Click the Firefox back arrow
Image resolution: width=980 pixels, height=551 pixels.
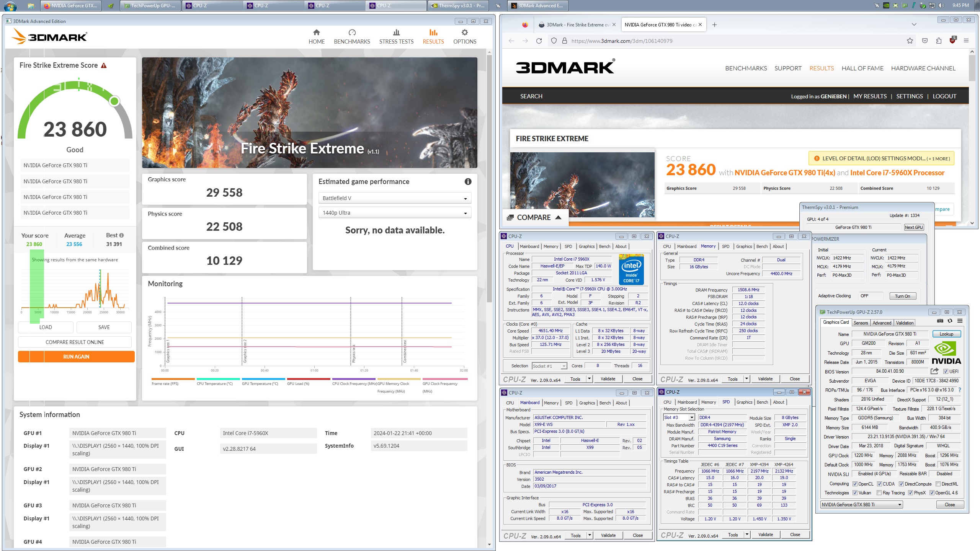click(x=511, y=41)
